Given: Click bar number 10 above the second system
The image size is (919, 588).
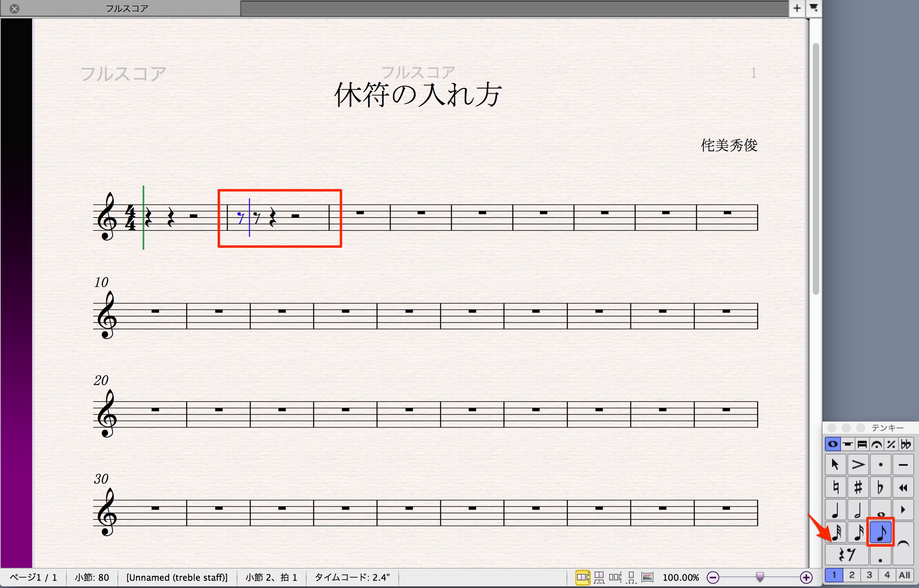Looking at the screenshot, I should (x=101, y=282).
